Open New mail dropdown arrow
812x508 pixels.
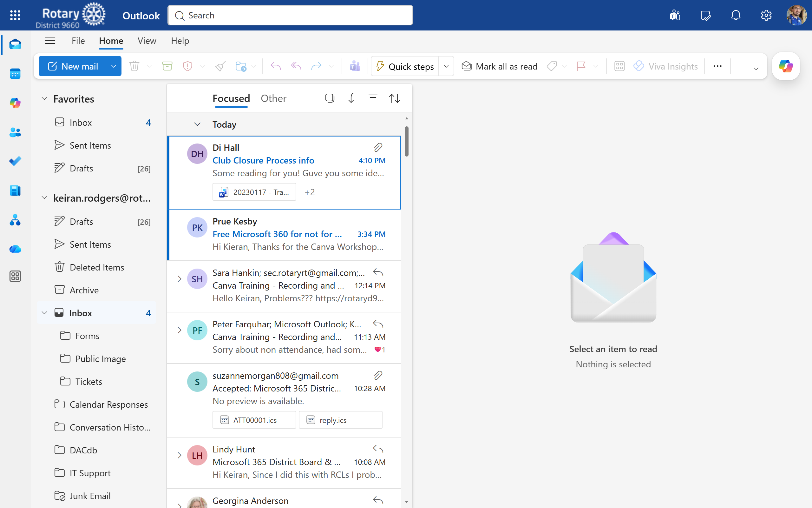pos(114,66)
